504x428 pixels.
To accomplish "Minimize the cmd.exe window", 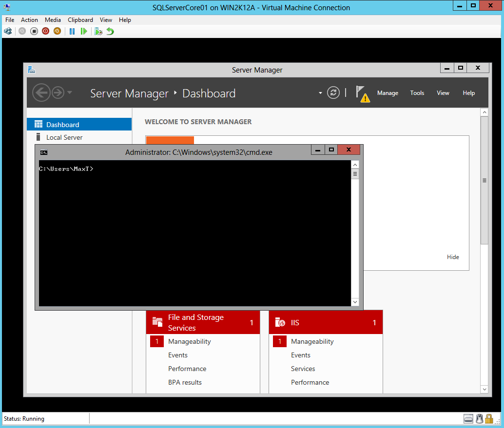I will pos(318,149).
